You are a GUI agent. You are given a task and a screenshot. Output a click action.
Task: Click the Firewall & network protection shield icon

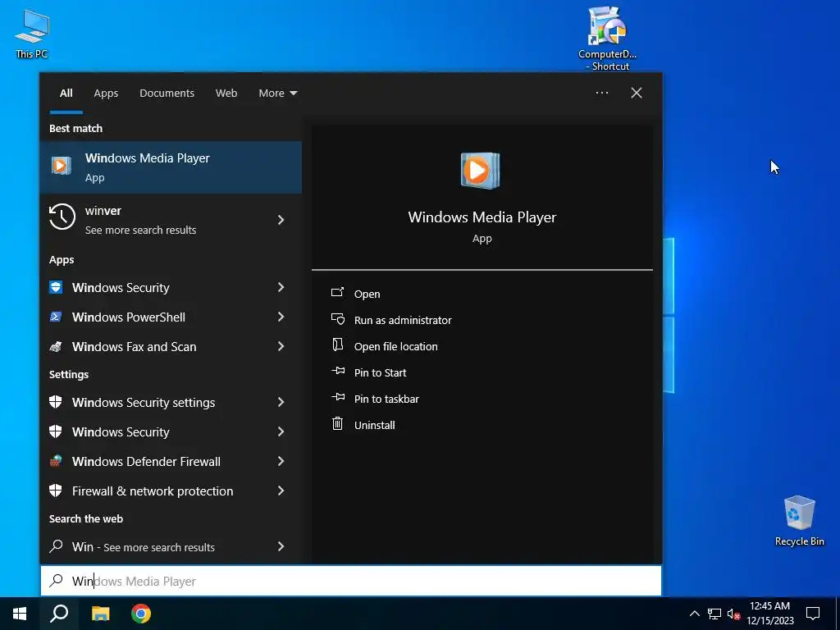pyautogui.click(x=56, y=491)
